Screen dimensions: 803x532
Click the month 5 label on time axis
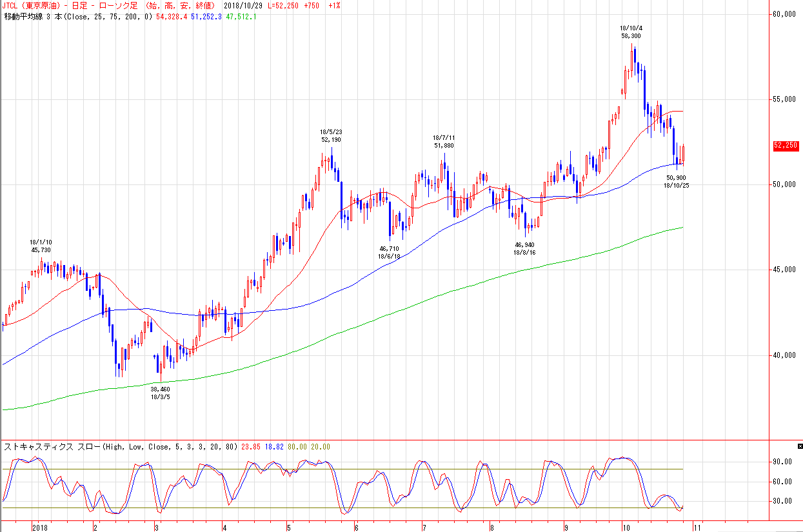[290, 527]
